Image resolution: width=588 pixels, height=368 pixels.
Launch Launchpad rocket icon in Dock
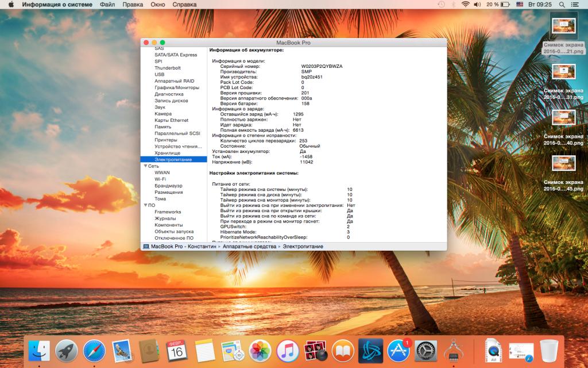tap(67, 351)
